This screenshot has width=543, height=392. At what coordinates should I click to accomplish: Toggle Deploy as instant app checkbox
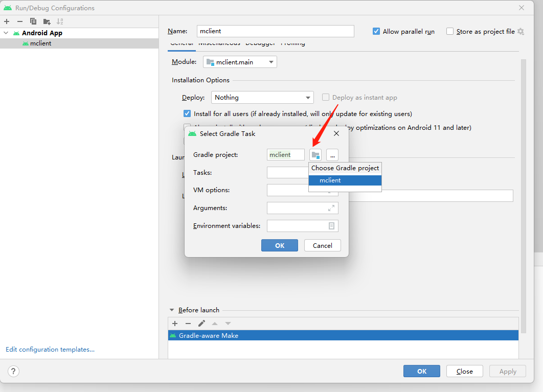coord(326,97)
